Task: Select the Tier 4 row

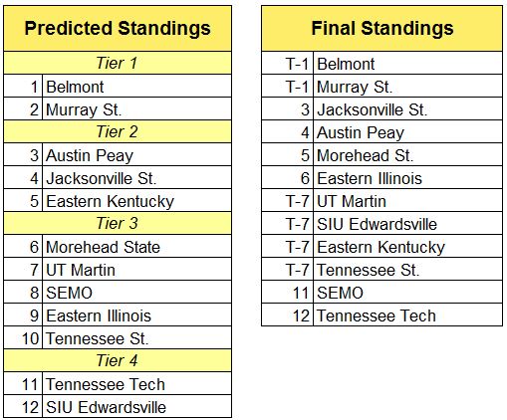Action: click(118, 360)
